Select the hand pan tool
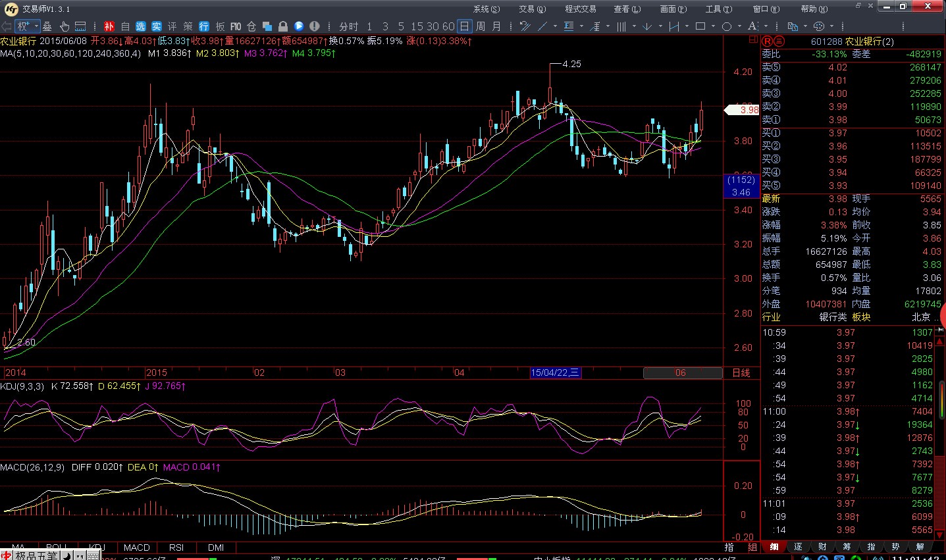Viewport: 946px width, 560px height. point(65,26)
